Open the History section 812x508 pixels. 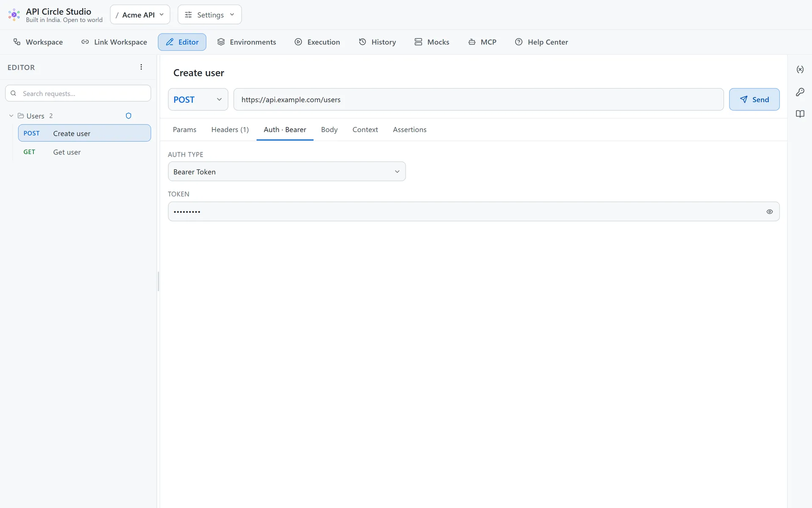tap(377, 42)
